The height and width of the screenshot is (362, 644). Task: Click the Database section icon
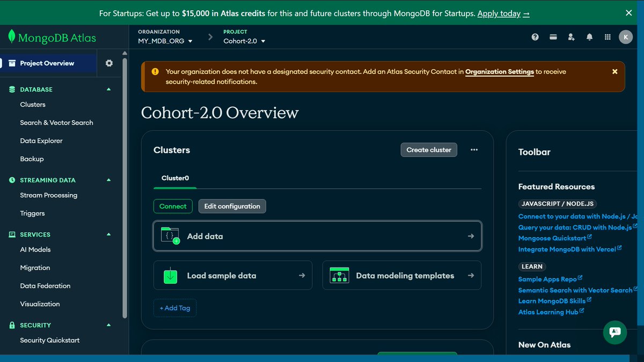tap(12, 90)
